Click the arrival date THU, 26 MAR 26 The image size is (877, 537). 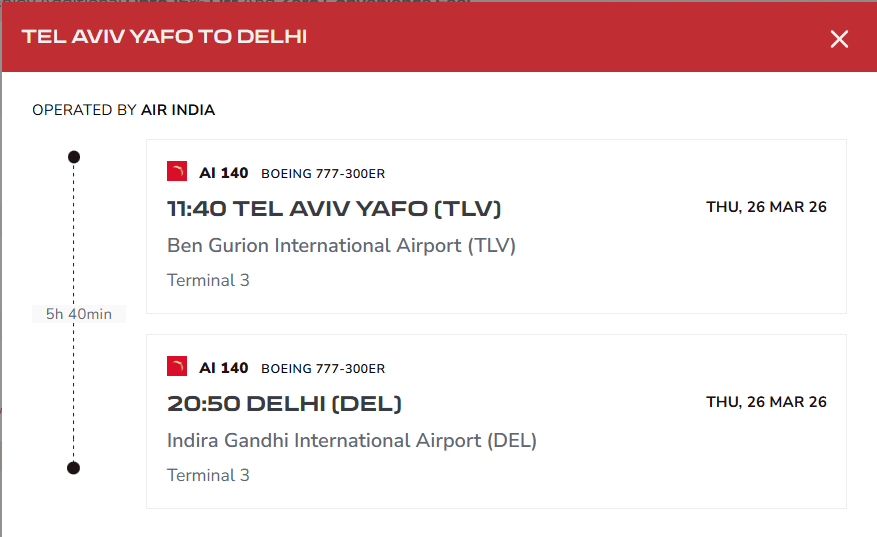pos(766,402)
